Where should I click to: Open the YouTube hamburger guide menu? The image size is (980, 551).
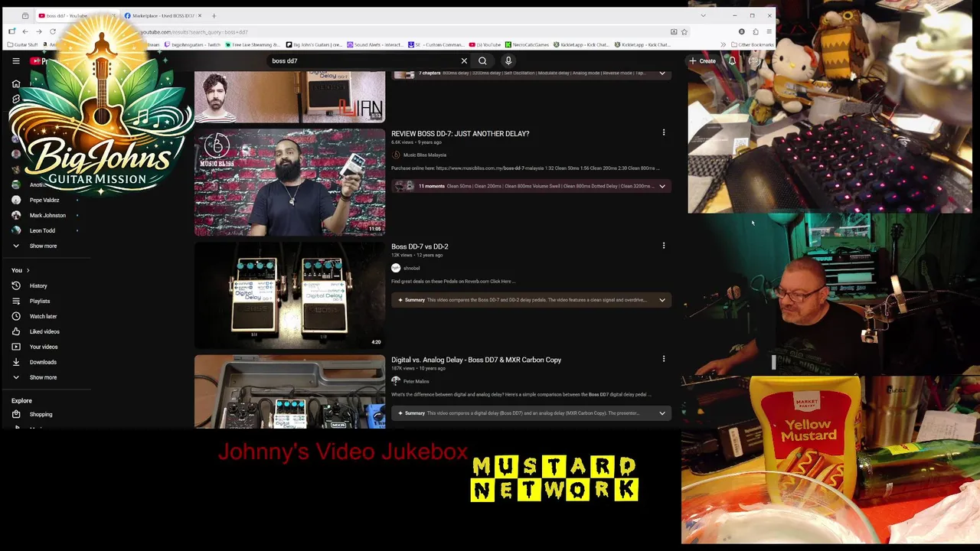tap(16, 60)
